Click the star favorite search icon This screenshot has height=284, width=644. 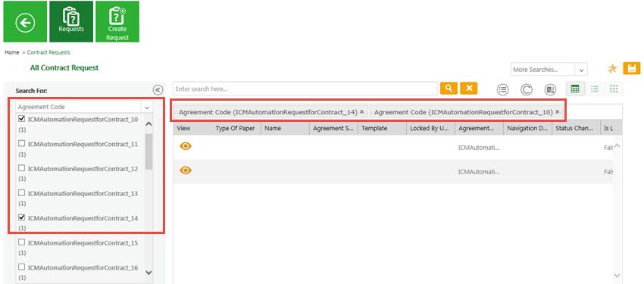(x=612, y=69)
